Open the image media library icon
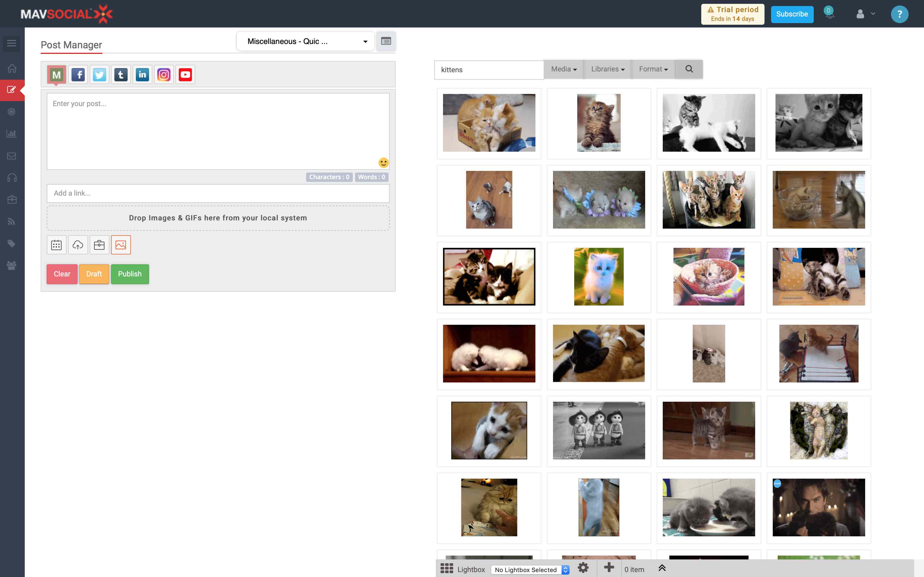The image size is (924, 577). click(x=121, y=245)
